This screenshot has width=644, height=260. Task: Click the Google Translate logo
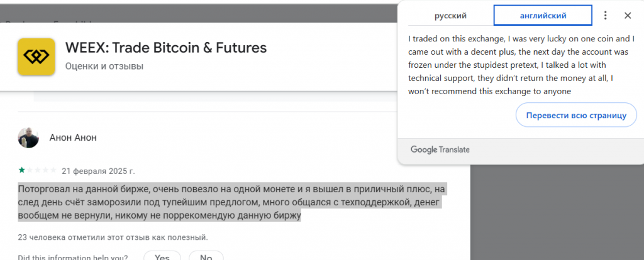point(440,149)
